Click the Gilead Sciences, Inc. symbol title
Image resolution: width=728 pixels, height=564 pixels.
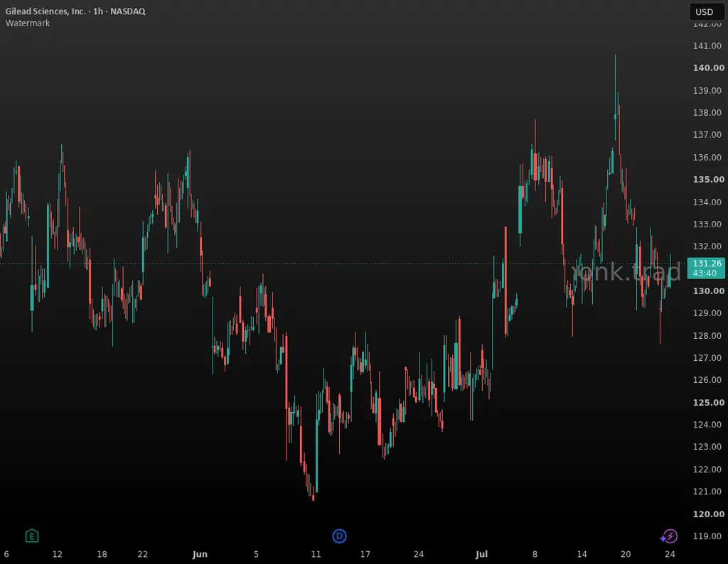[x=45, y=11]
